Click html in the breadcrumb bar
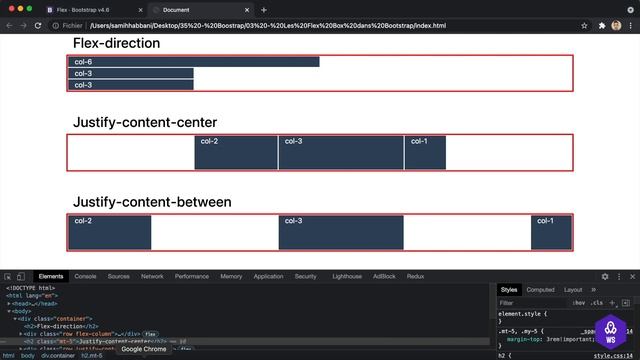 [9, 356]
